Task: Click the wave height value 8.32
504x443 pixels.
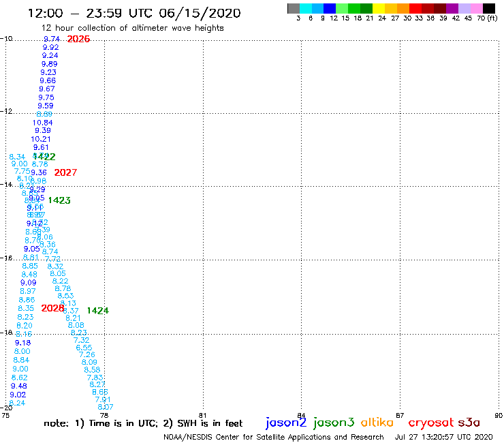Action: click(x=55, y=266)
